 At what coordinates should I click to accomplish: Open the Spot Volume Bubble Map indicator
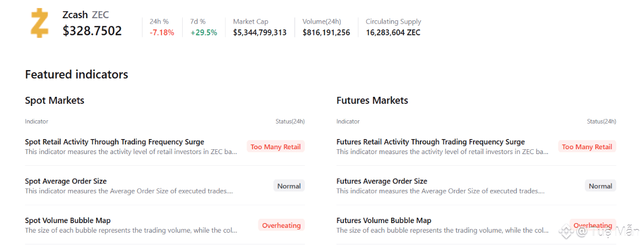pos(68,220)
